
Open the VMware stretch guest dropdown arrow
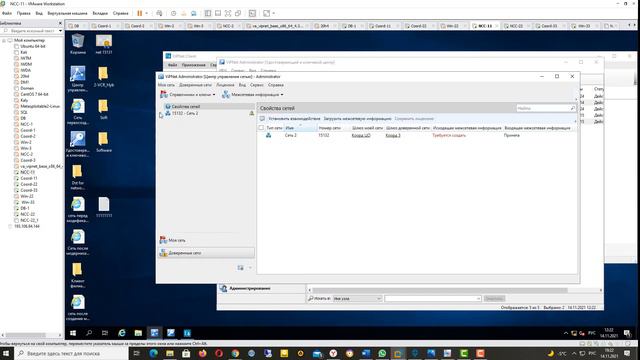click(273, 13)
